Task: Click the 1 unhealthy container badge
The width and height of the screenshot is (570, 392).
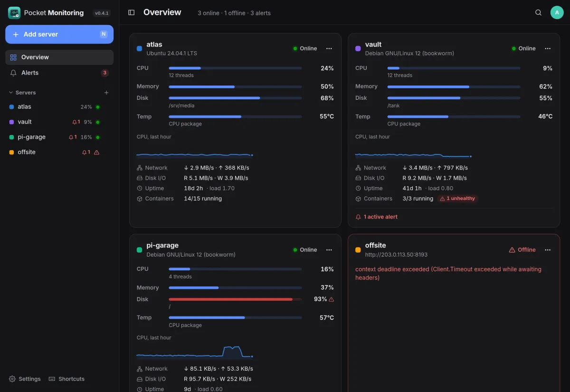Action: pos(458,199)
